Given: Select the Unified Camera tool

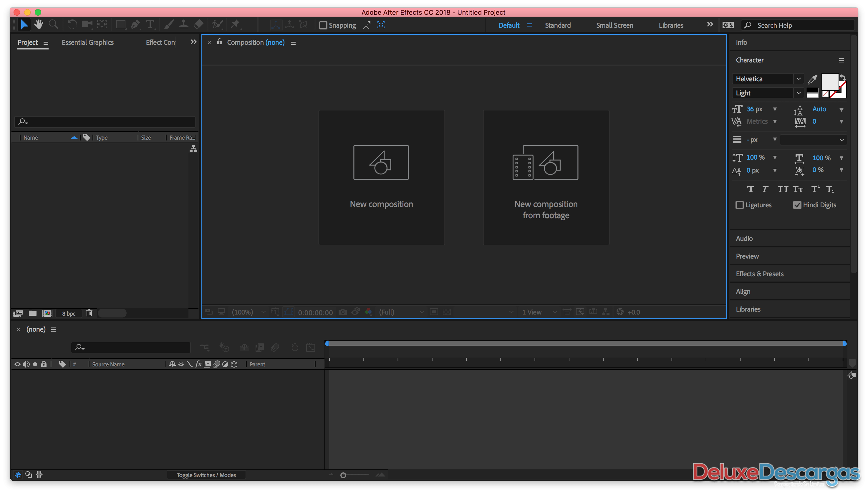Looking at the screenshot, I should pyautogui.click(x=87, y=24).
